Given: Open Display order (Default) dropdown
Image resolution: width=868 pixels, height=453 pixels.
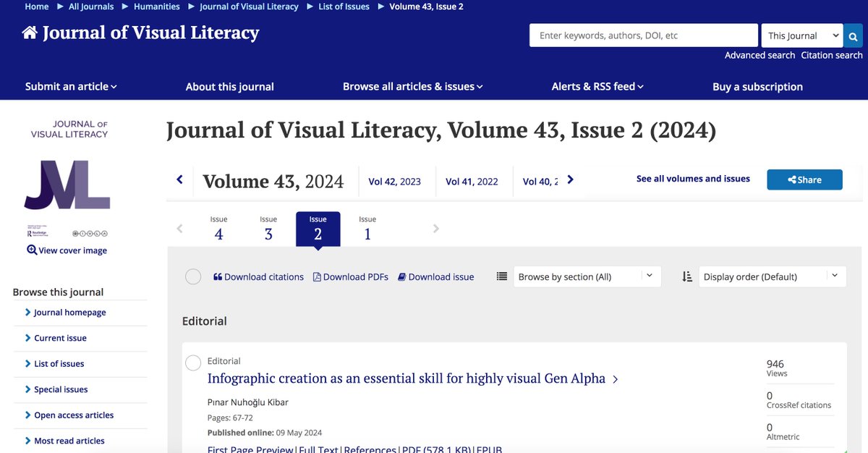Looking at the screenshot, I should 773,276.
